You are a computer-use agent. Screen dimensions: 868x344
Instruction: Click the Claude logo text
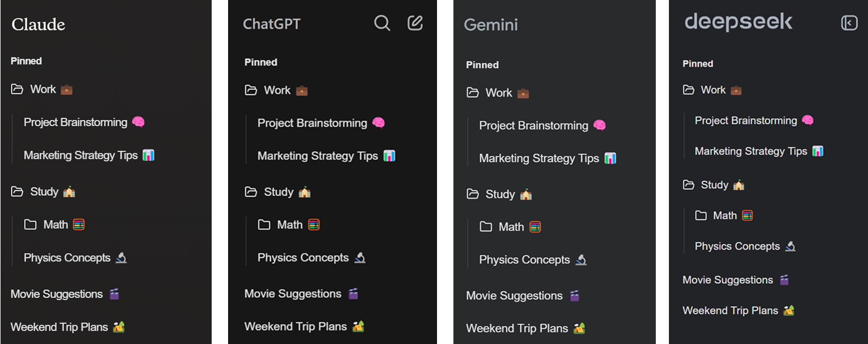[38, 25]
